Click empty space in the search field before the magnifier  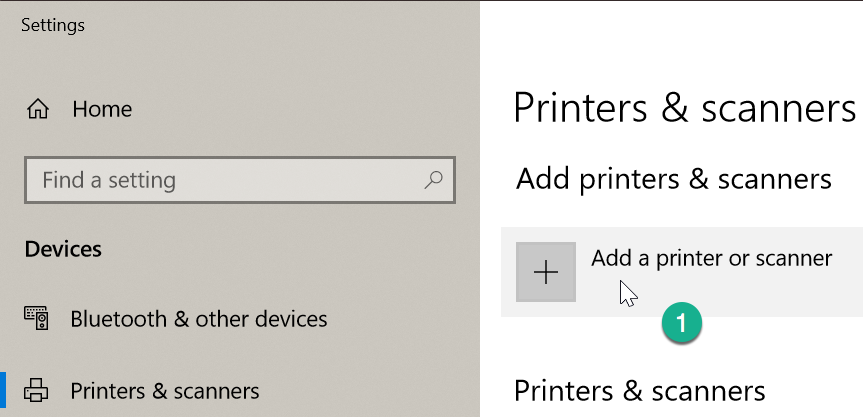[297, 180]
